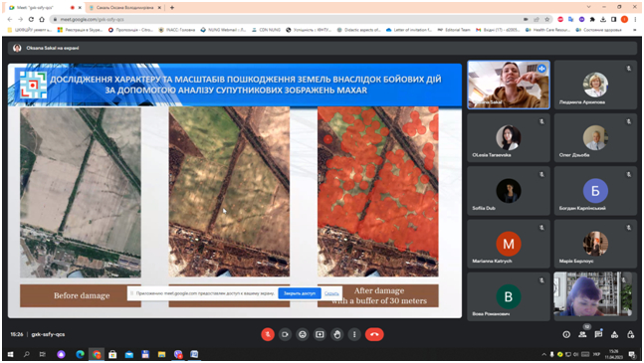Show the participants list panel
The height and width of the screenshot is (363, 644).
(x=582, y=335)
